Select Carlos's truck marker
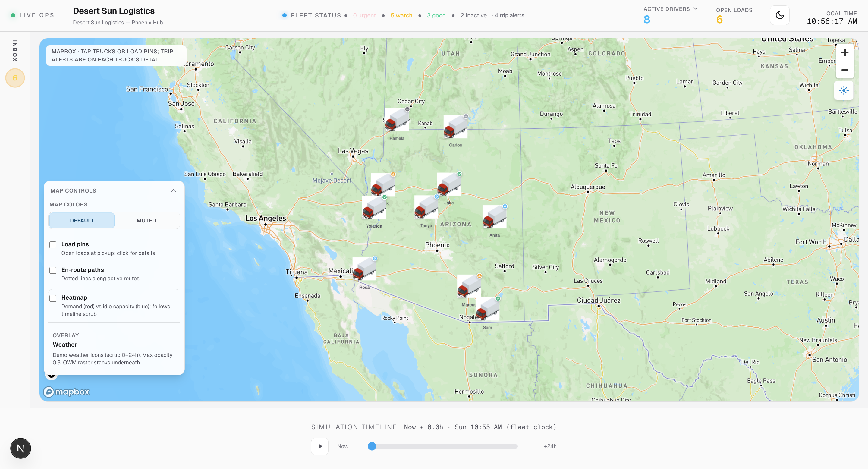 pyautogui.click(x=455, y=127)
